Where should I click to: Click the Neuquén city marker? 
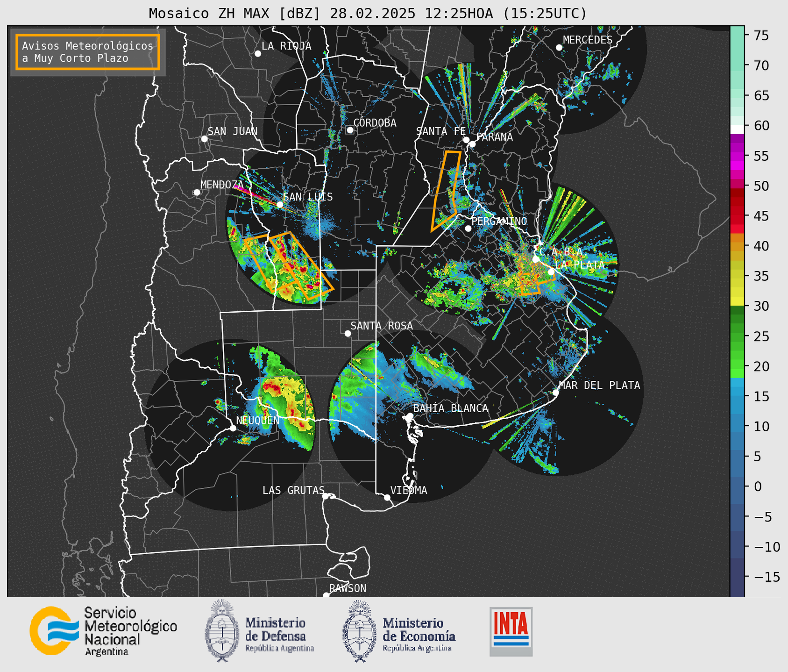click(x=233, y=428)
